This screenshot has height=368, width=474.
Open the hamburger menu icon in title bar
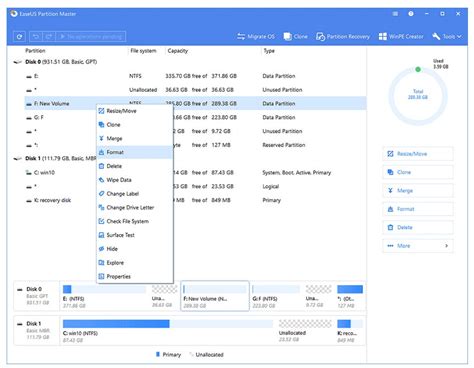(x=395, y=14)
